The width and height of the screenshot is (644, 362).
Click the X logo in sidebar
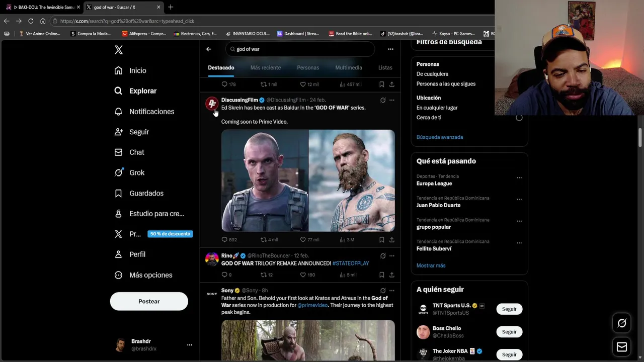coord(119,50)
